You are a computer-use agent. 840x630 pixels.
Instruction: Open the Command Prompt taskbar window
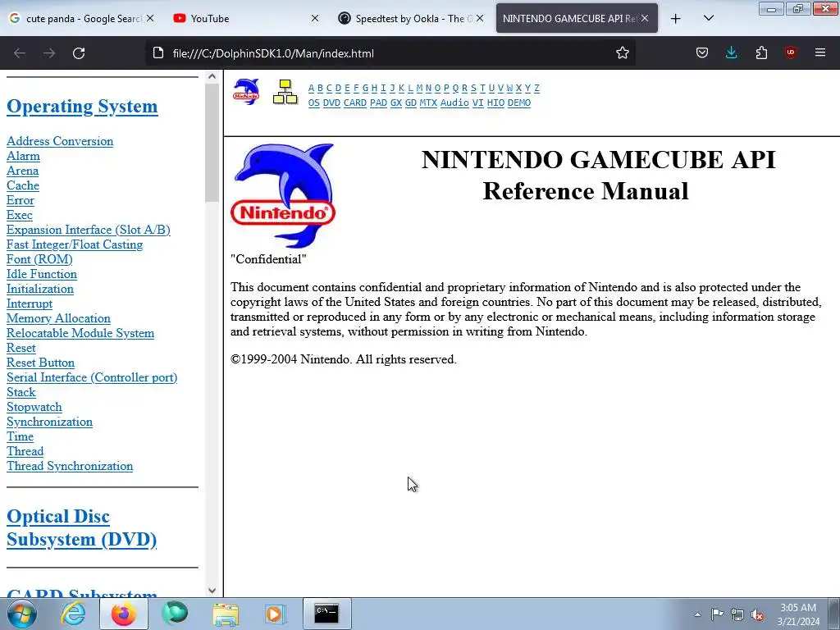326,614
